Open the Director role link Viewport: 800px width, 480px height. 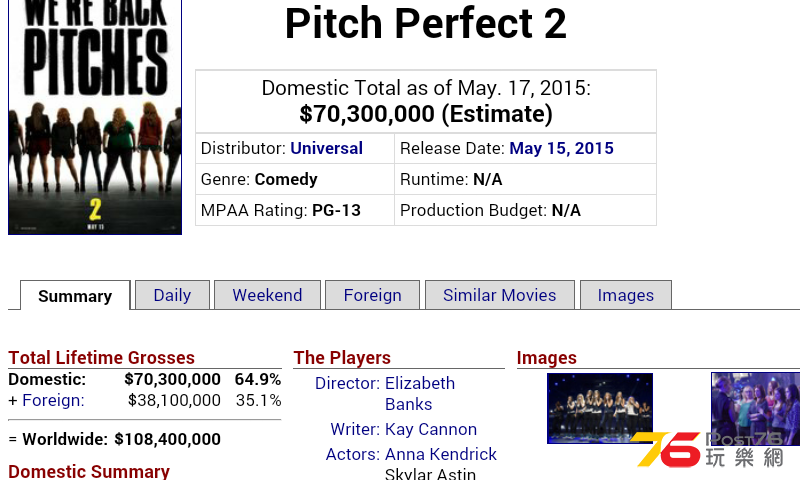point(347,383)
